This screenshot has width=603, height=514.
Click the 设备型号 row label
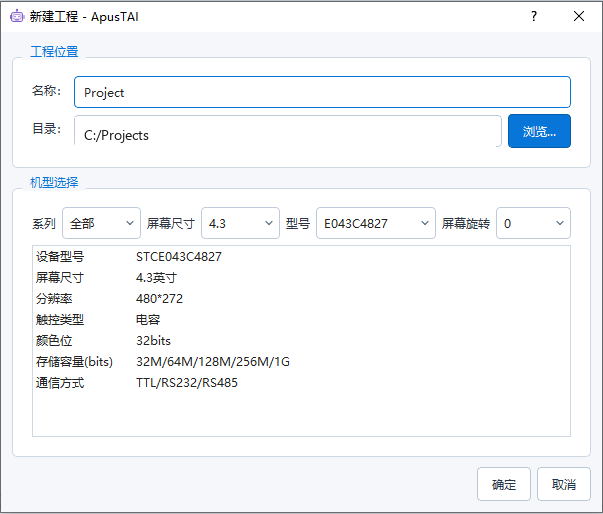click(60, 257)
